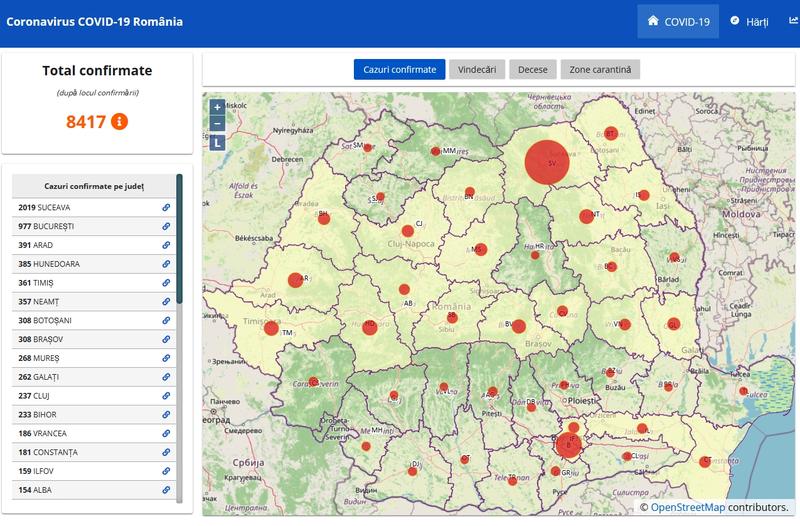Select the Decese tab
Image resolution: width=800 pixels, height=526 pixels.
click(532, 70)
